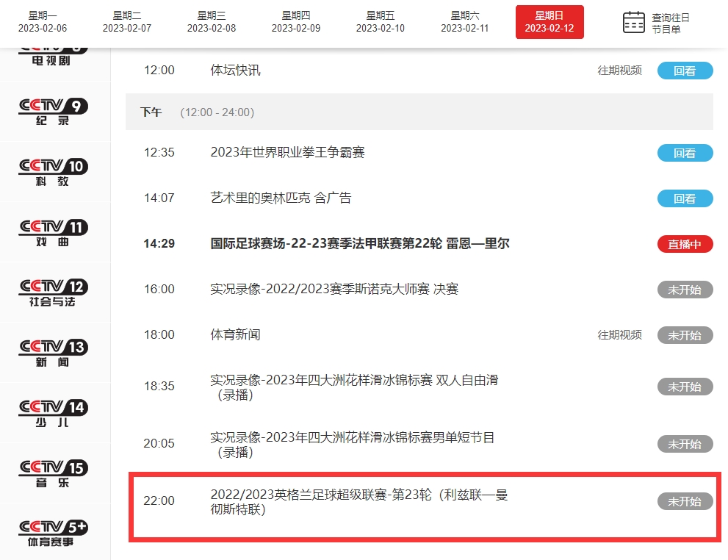Switch to 星期六 2023-02-11 tab
The height and width of the screenshot is (560, 728).
[x=465, y=22]
